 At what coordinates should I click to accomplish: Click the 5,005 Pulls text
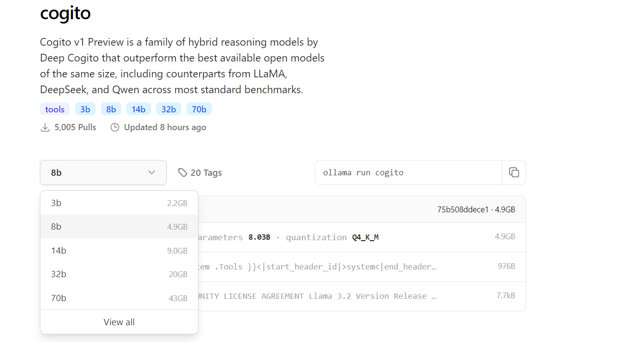[x=75, y=127]
